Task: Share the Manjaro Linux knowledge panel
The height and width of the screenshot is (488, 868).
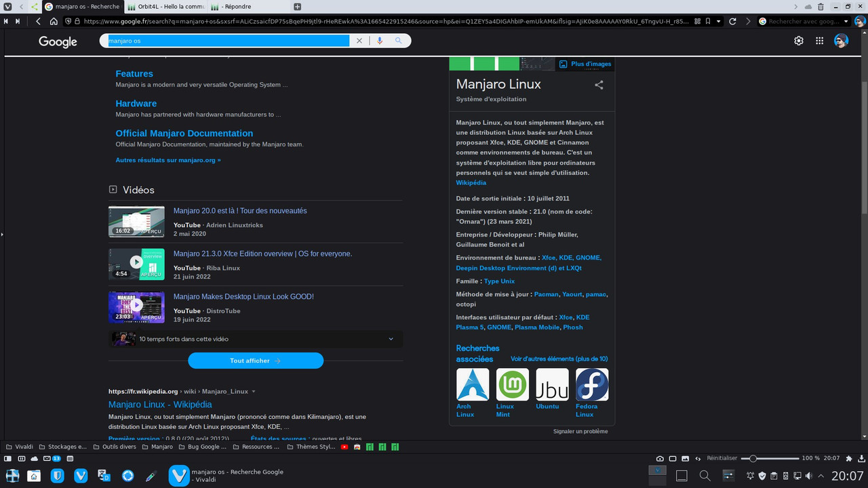Action: (599, 85)
